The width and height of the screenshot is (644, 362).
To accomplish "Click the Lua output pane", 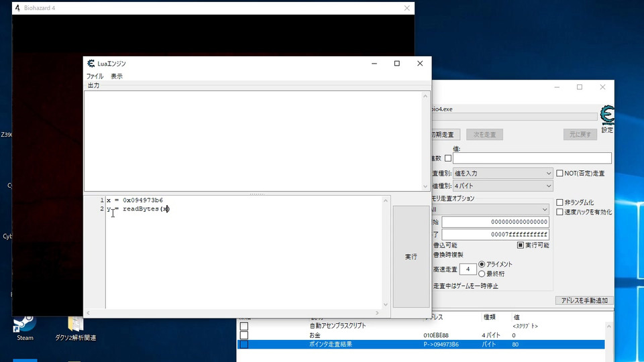I will tap(253, 141).
